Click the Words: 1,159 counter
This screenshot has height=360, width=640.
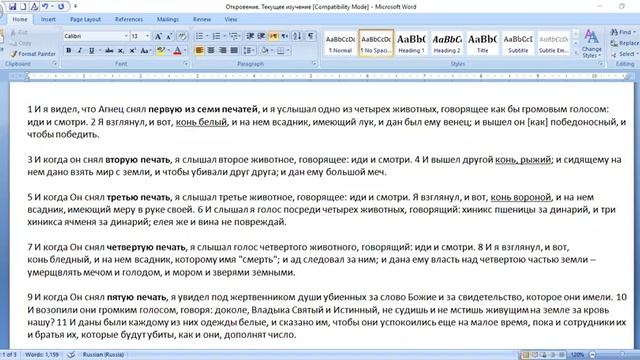click(42, 355)
